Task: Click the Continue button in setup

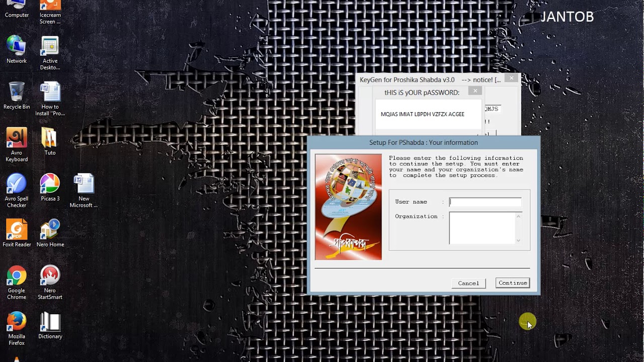Action: click(513, 283)
